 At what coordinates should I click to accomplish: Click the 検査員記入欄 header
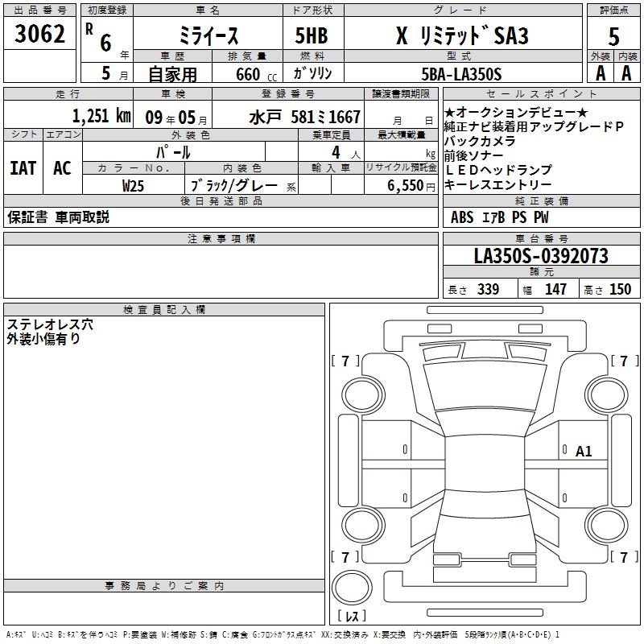click(x=164, y=310)
